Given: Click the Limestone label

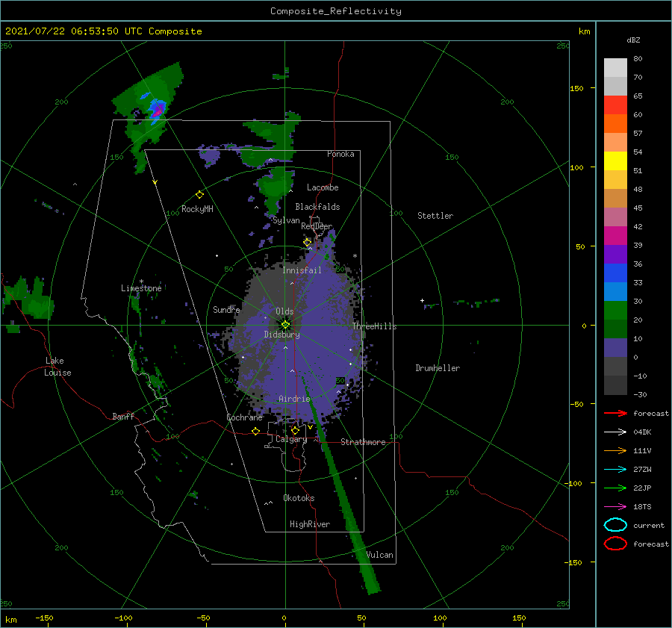Looking at the screenshot, I should click(x=141, y=288).
